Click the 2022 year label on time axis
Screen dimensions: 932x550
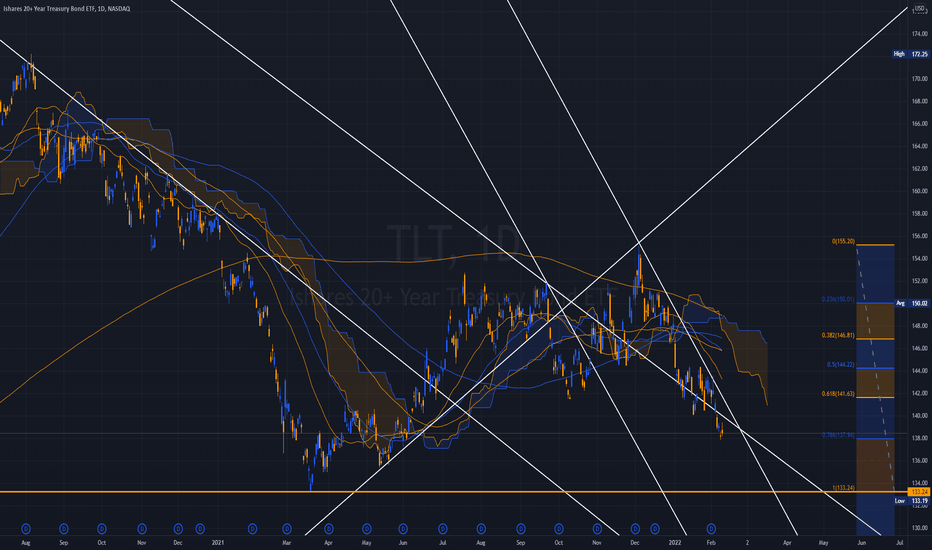[674, 542]
